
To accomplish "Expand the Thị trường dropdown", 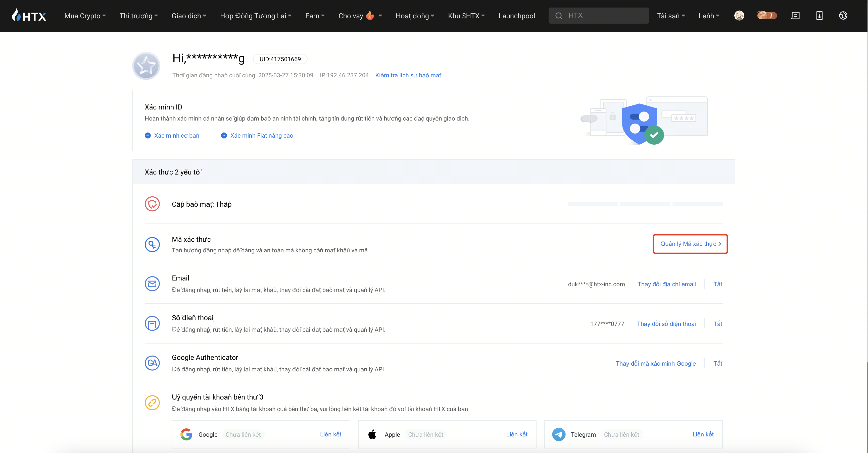I will [x=138, y=16].
